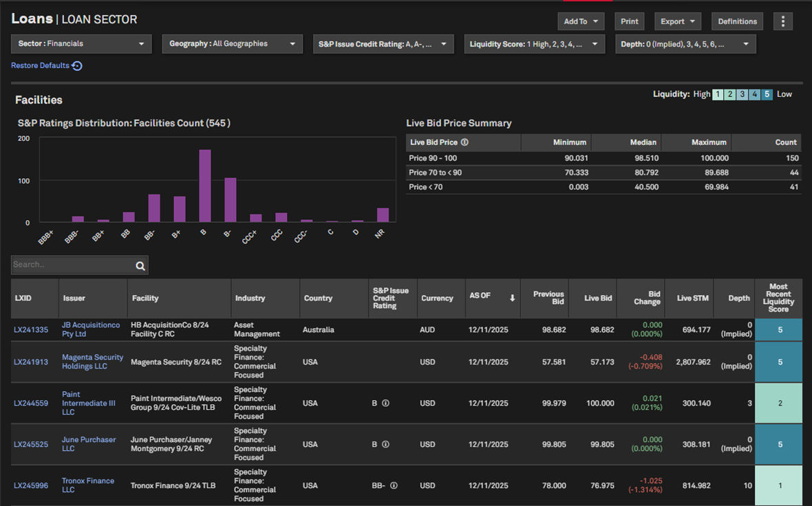Expand the Geography: All Geographies dropdown
Screen dimensions: 812x506
pyautogui.click(x=232, y=44)
